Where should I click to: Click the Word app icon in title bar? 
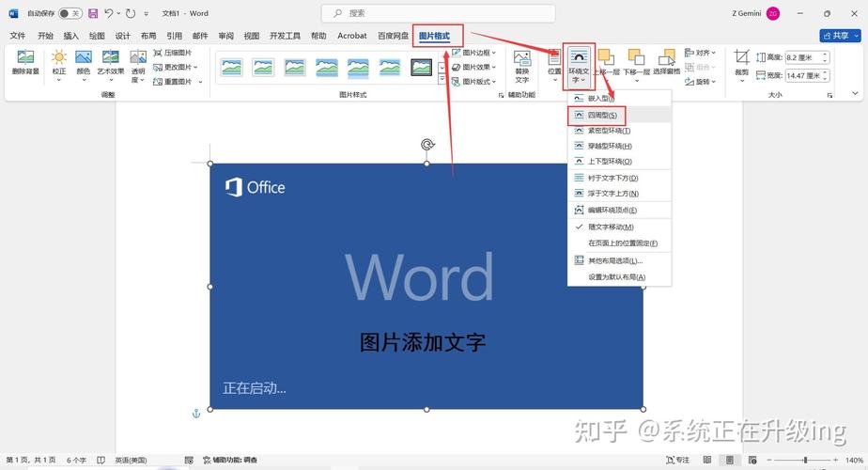(x=13, y=13)
